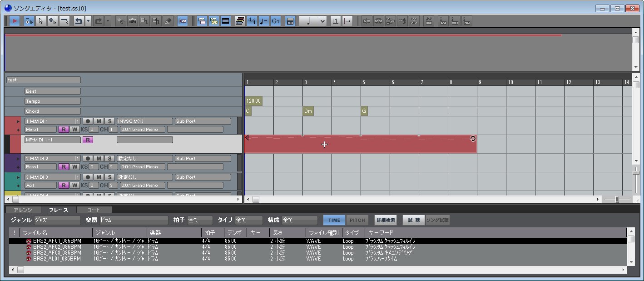Switch to the アレンジ tab
Screen dimensions: 644x281
point(23,210)
